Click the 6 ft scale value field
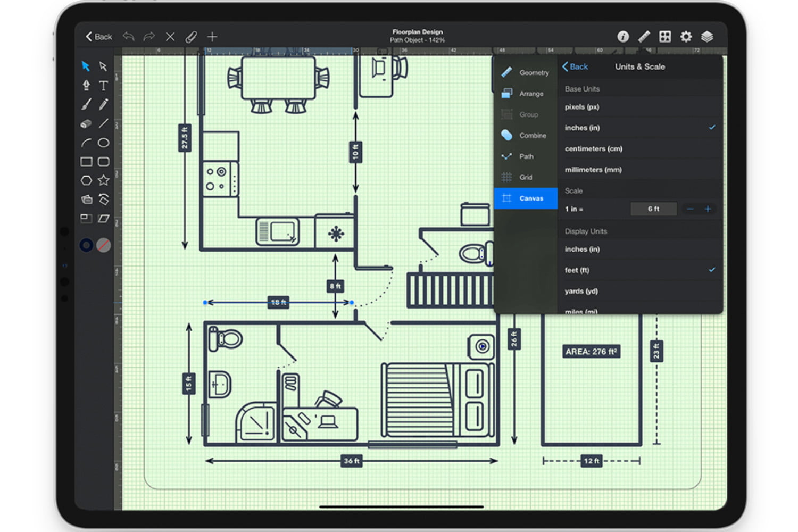Viewport: 798px width, 532px height. [653, 209]
